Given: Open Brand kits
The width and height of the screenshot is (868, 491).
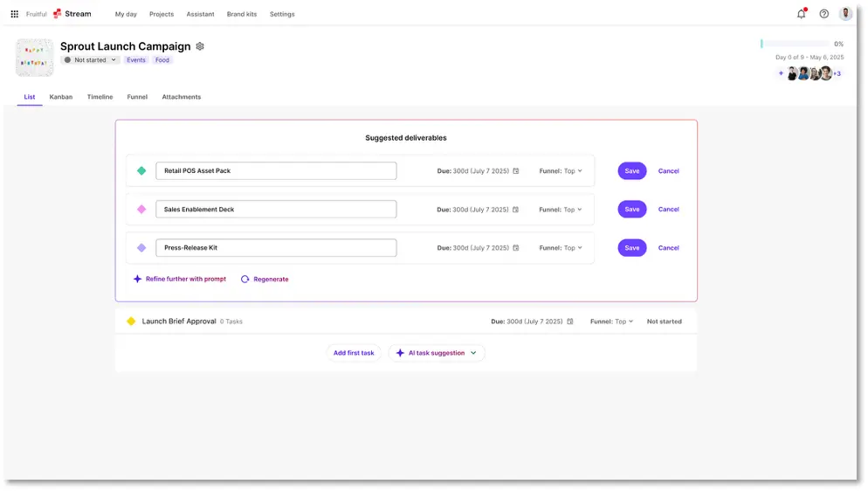Looking at the screenshot, I should coord(241,14).
